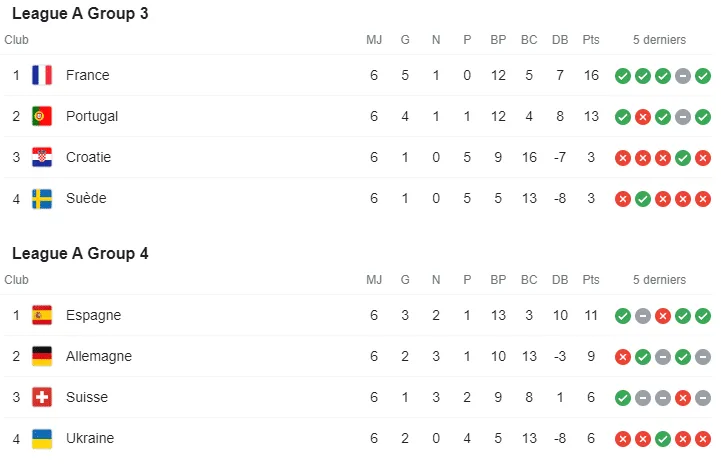Click the Portugal team name

click(92, 116)
